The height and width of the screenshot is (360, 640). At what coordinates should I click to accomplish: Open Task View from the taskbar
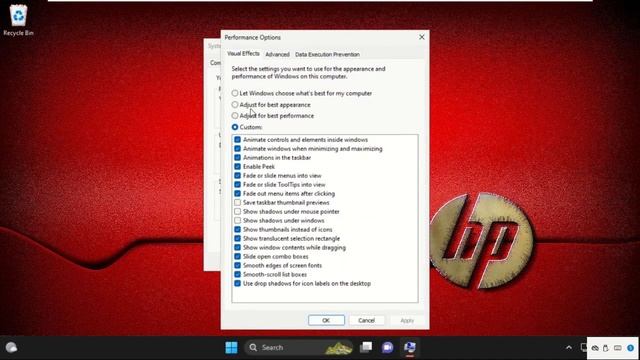[x=366, y=347]
